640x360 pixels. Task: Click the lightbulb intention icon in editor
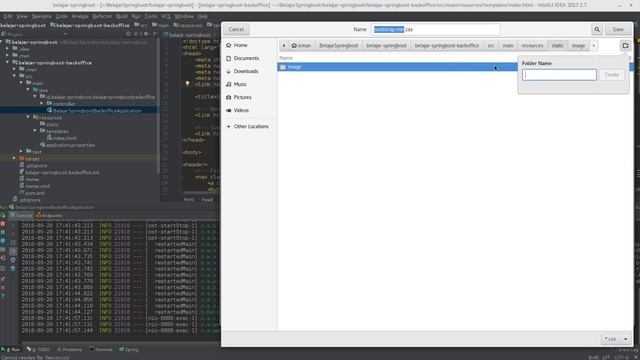[187, 84]
